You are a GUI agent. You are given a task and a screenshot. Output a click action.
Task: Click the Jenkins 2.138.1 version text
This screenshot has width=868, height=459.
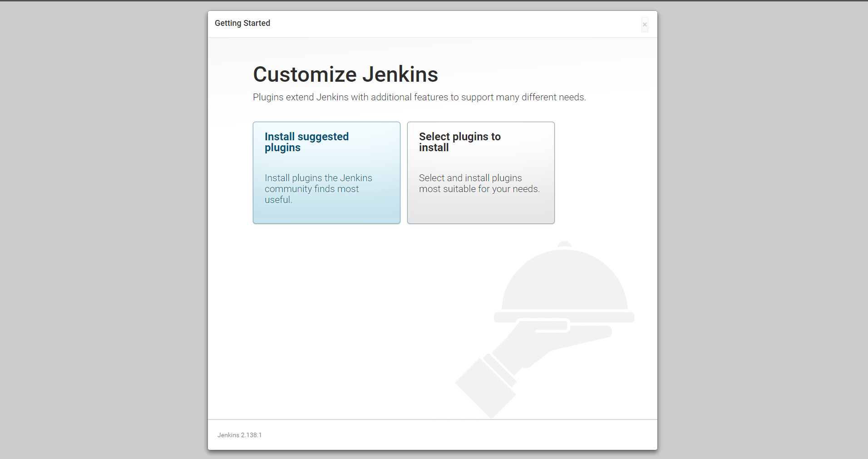tap(240, 435)
